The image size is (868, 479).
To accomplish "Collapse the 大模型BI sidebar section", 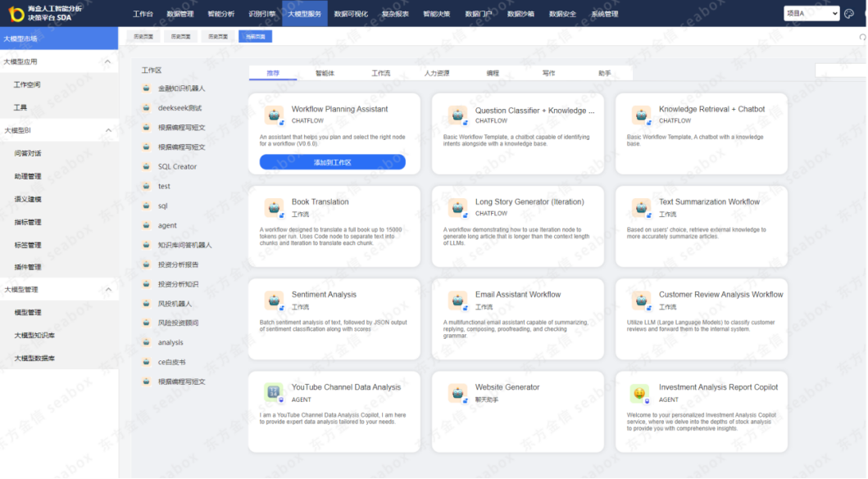I will click(x=108, y=130).
